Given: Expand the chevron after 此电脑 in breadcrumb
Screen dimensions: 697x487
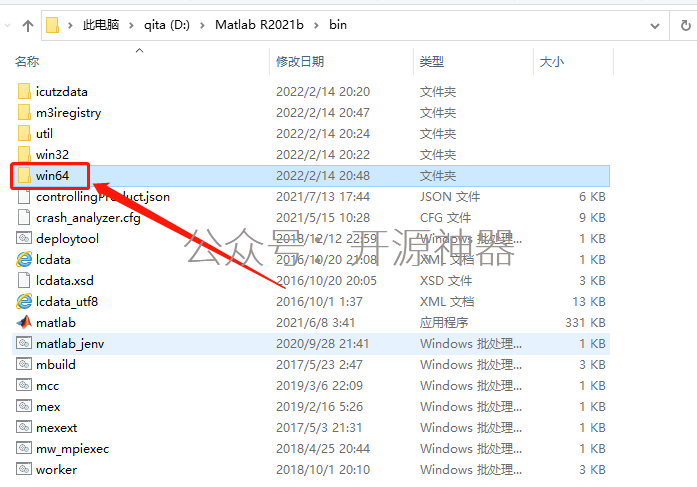Looking at the screenshot, I should tap(133, 24).
